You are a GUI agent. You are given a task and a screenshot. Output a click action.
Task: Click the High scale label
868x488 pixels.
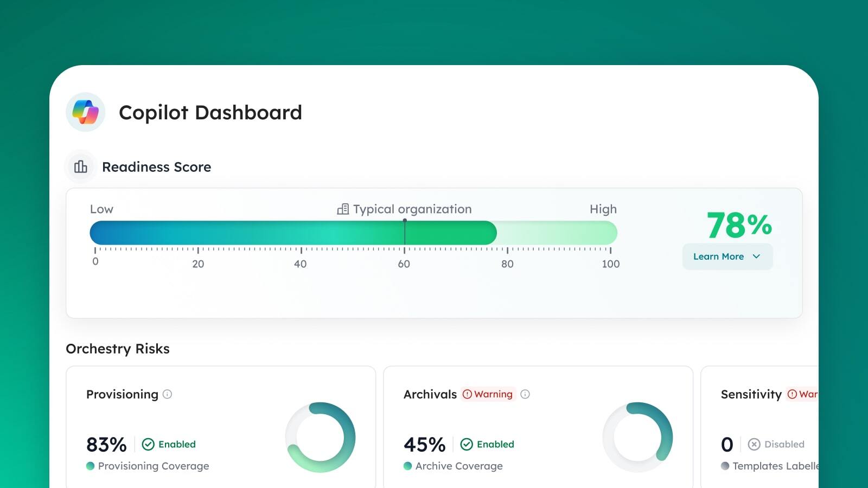(603, 209)
